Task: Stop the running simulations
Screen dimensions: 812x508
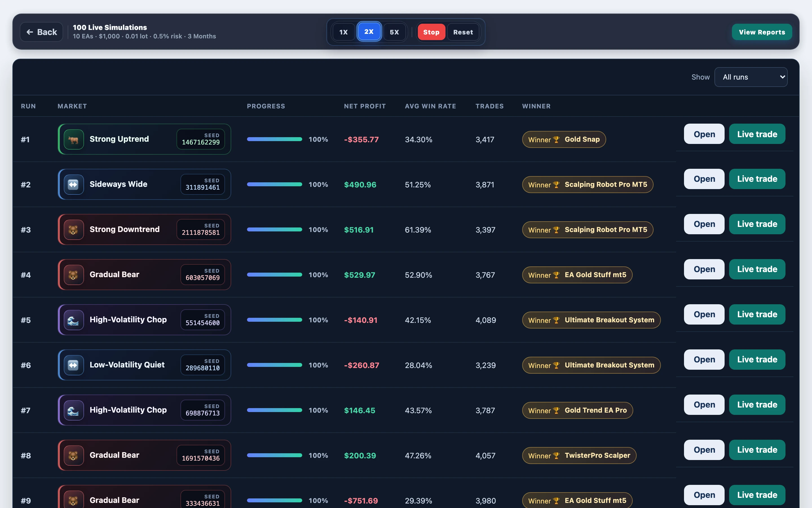Action: tap(431, 32)
